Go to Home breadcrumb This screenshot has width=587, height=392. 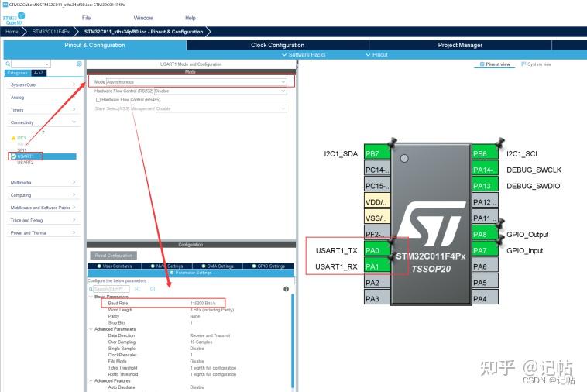(12, 32)
